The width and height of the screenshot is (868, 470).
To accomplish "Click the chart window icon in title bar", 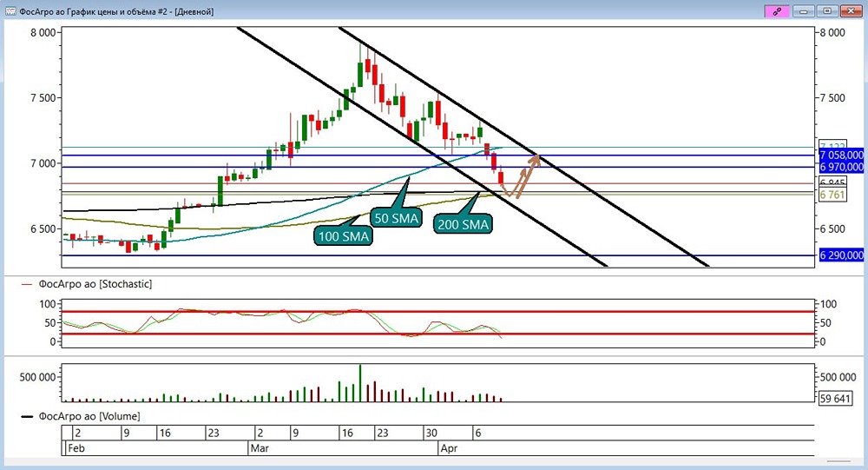I will (x=10, y=11).
